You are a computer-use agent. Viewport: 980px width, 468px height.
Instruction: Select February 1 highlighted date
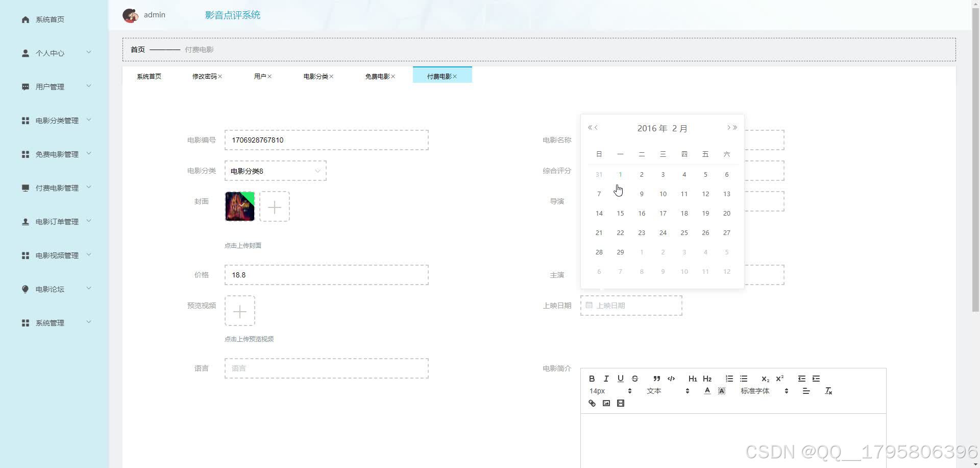620,174
